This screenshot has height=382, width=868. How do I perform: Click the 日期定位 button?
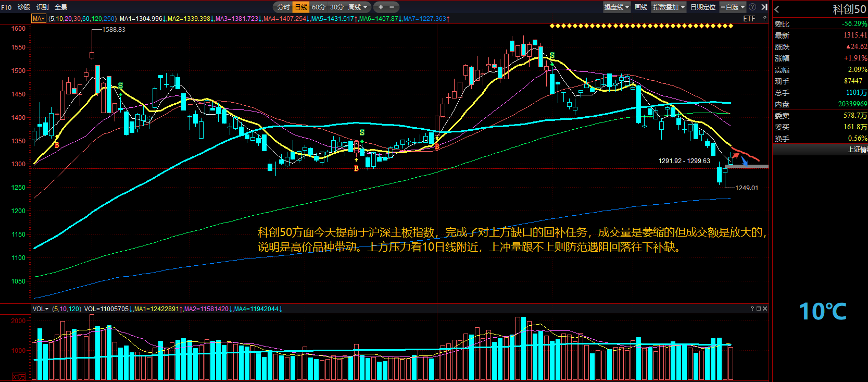[x=703, y=7]
